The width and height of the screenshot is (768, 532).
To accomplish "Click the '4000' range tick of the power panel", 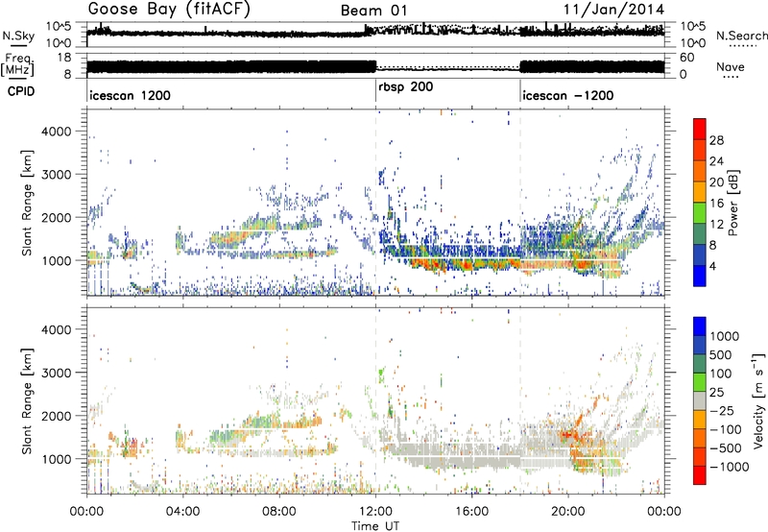I will 57,132.
